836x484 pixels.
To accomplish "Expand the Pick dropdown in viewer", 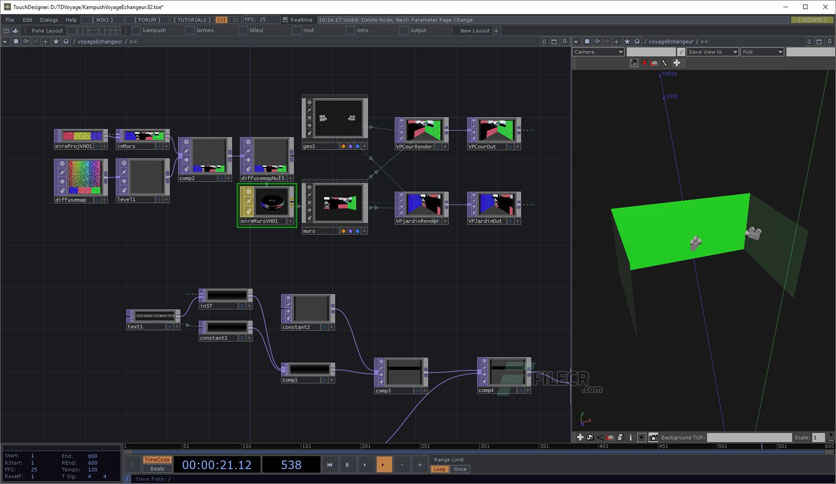I will pos(762,52).
